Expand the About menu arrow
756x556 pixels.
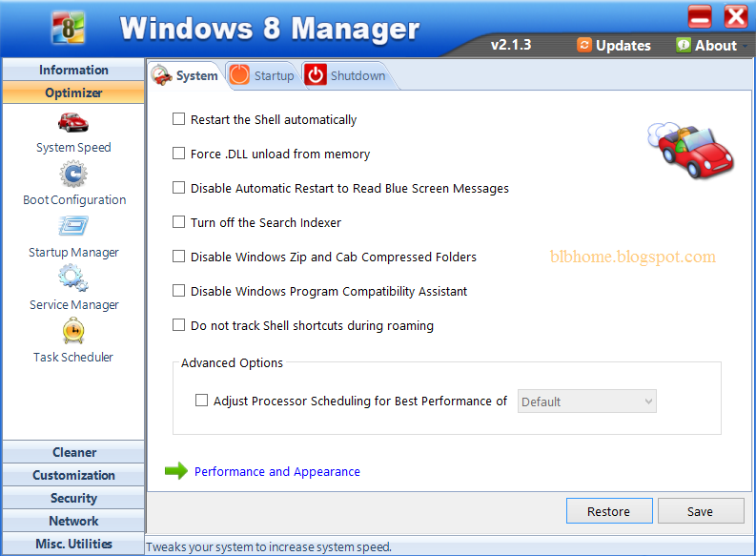click(x=745, y=47)
